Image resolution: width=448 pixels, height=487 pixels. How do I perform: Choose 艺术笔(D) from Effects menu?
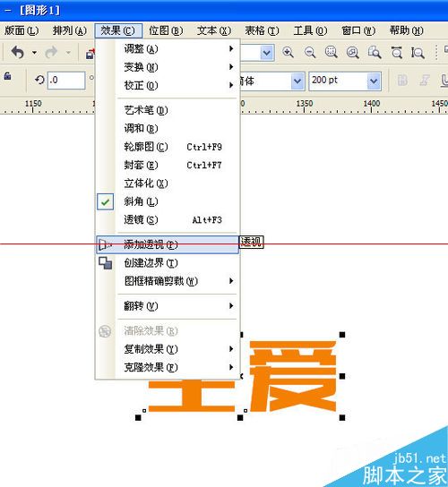[168, 110]
